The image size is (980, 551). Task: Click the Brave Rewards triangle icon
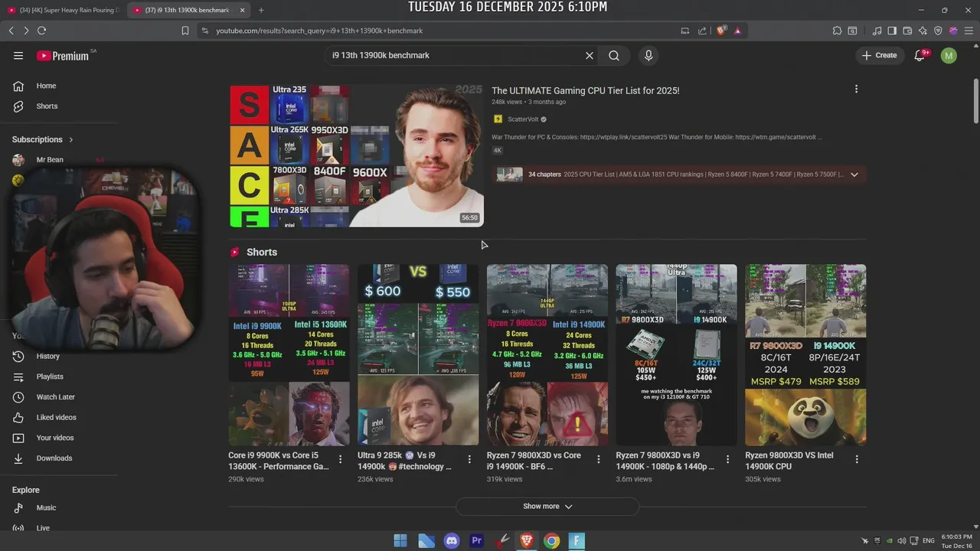pos(737,31)
